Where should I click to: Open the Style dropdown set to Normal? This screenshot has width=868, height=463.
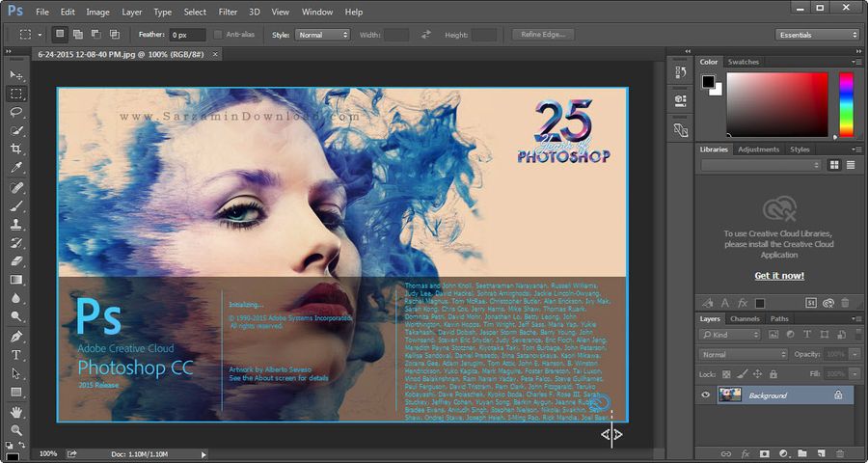coord(322,35)
